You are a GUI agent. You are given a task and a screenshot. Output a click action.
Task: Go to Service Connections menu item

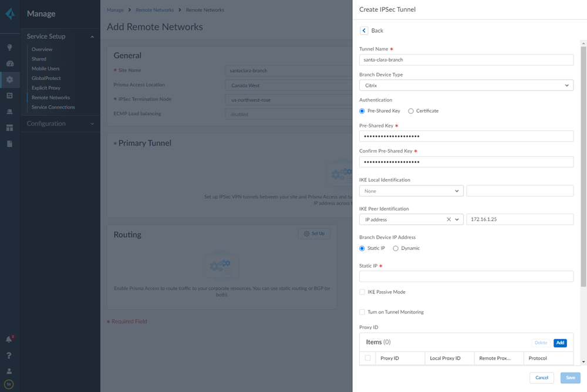(x=53, y=107)
